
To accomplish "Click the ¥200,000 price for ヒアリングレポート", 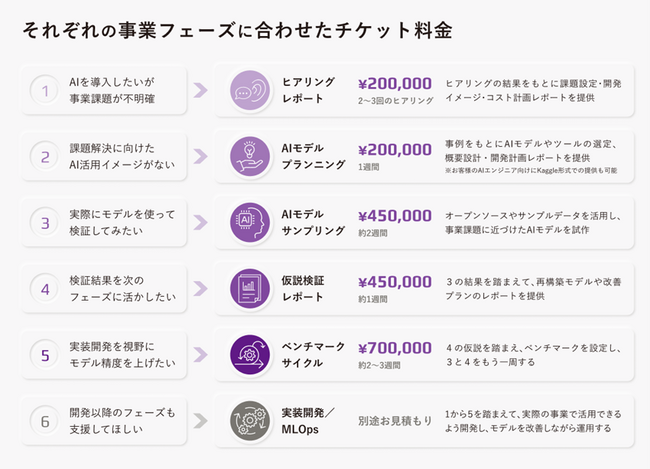I will click(394, 83).
